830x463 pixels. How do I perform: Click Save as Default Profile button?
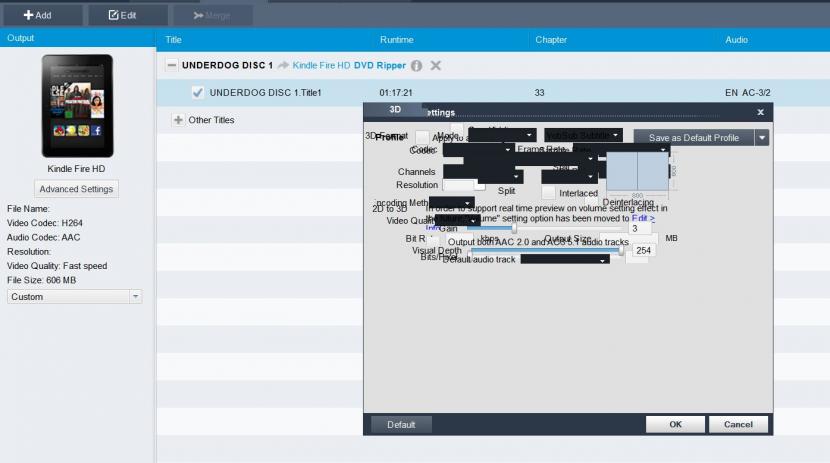693,138
